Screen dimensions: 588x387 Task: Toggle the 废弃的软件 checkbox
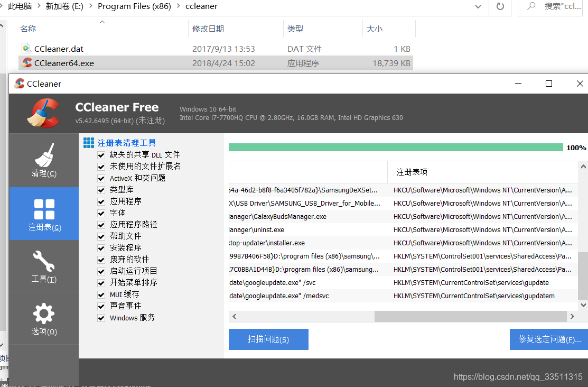click(x=101, y=260)
